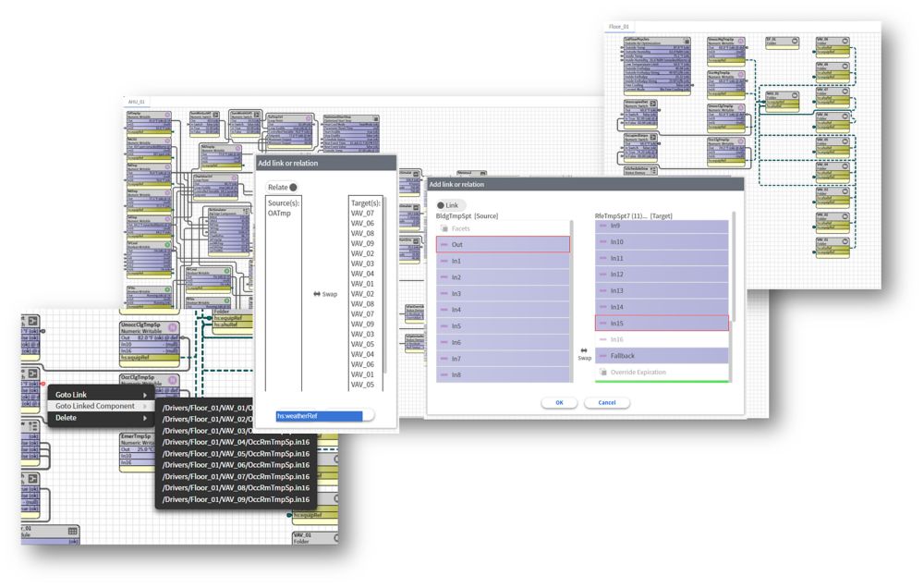Select the In14 target slot
The height and width of the screenshot is (588, 924).
pyautogui.click(x=662, y=307)
